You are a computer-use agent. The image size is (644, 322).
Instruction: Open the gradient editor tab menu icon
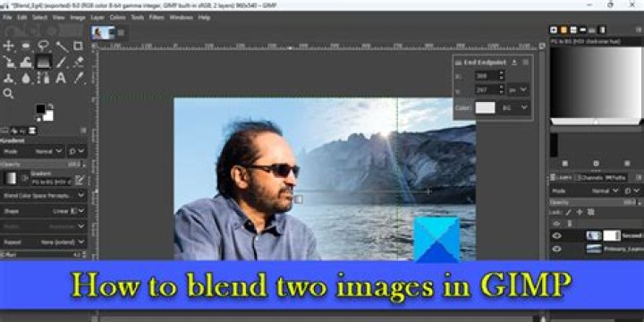tap(638, 30)
